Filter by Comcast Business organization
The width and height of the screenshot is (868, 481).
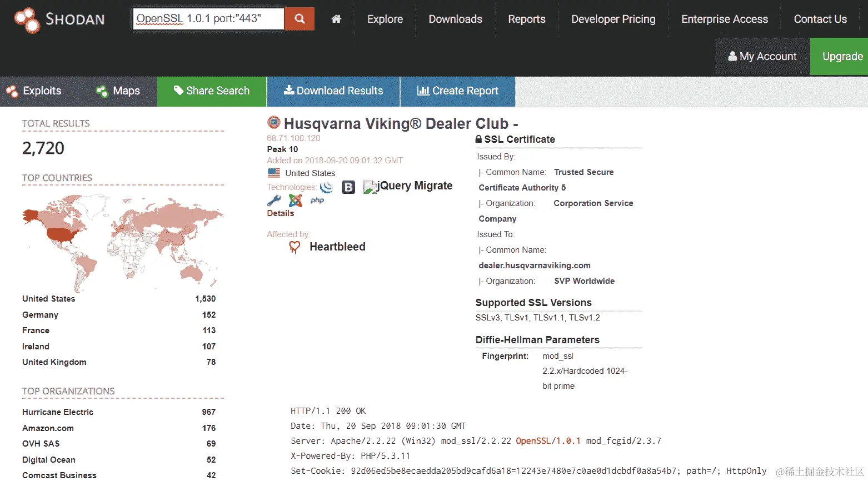tap(59, 475)
